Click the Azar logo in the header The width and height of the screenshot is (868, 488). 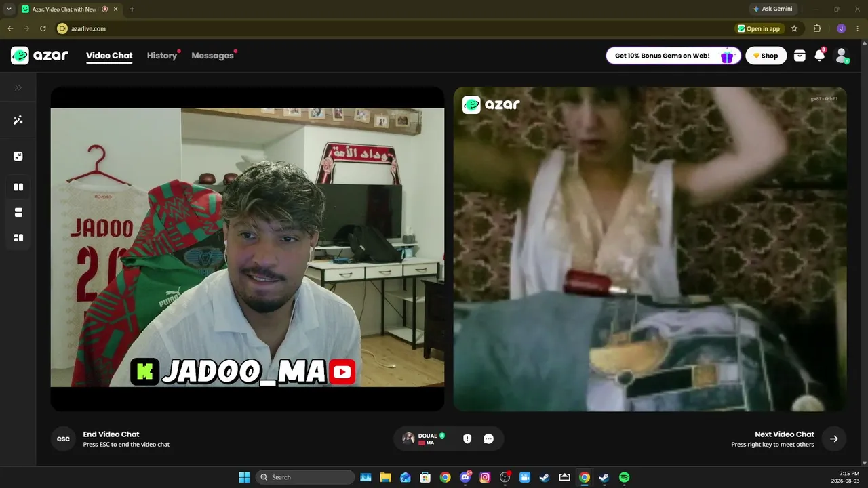pyautogui.click(x=39, y=56)
